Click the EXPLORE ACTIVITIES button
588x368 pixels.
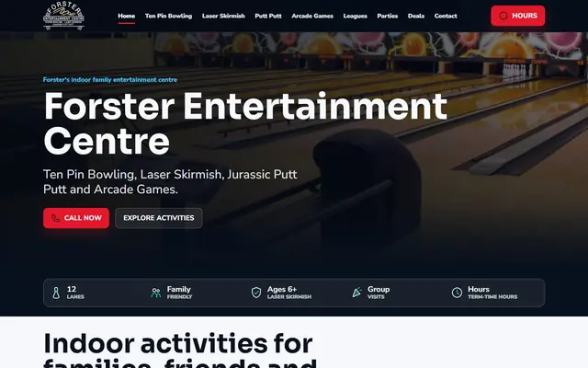[x=159, y=218]
